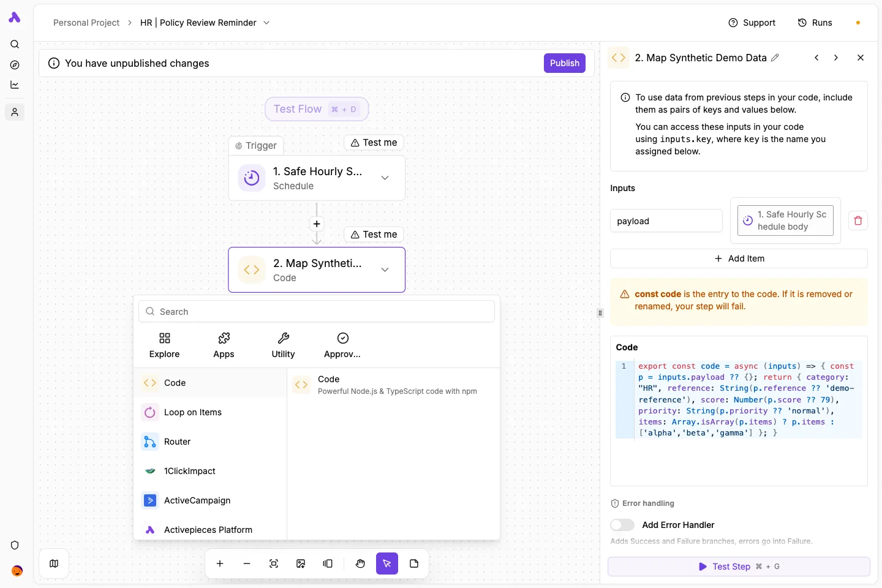The width and height of the screenshot is (882, 588).
Task: Click the user profile icon in sidebar
Action: (15, 112)
